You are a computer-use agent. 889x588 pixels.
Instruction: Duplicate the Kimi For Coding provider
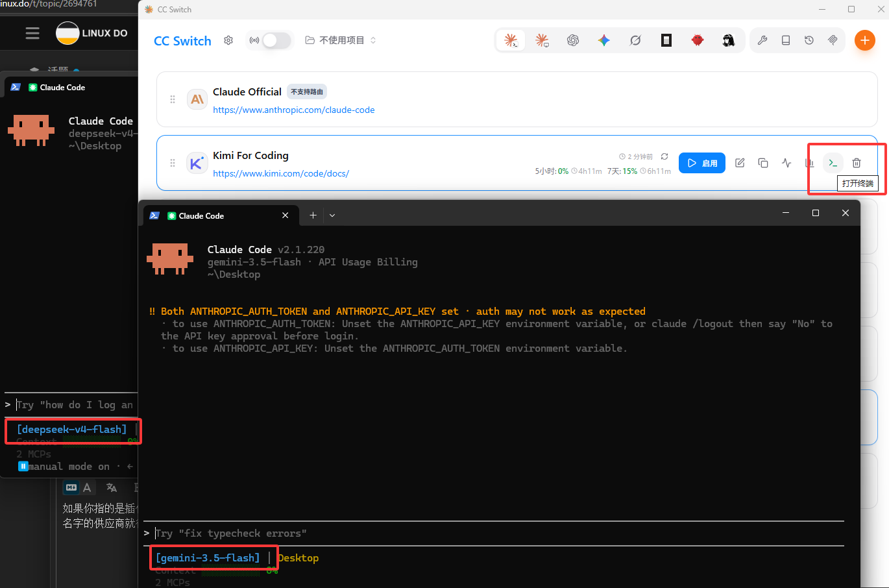pyautogui.click(x=763, y=163)
